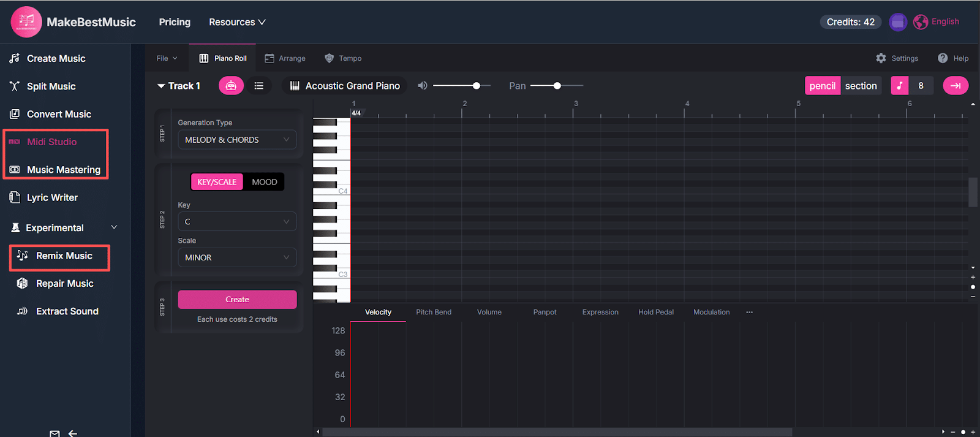Click the pink arrow-to-end button
This screenshot has height=437, width=980.
click(x=955, y=86)
